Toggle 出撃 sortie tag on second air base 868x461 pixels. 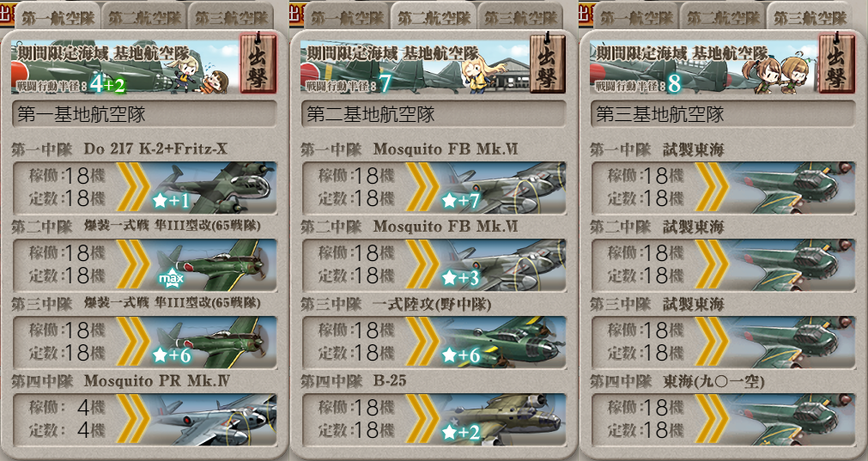(548, 62)
